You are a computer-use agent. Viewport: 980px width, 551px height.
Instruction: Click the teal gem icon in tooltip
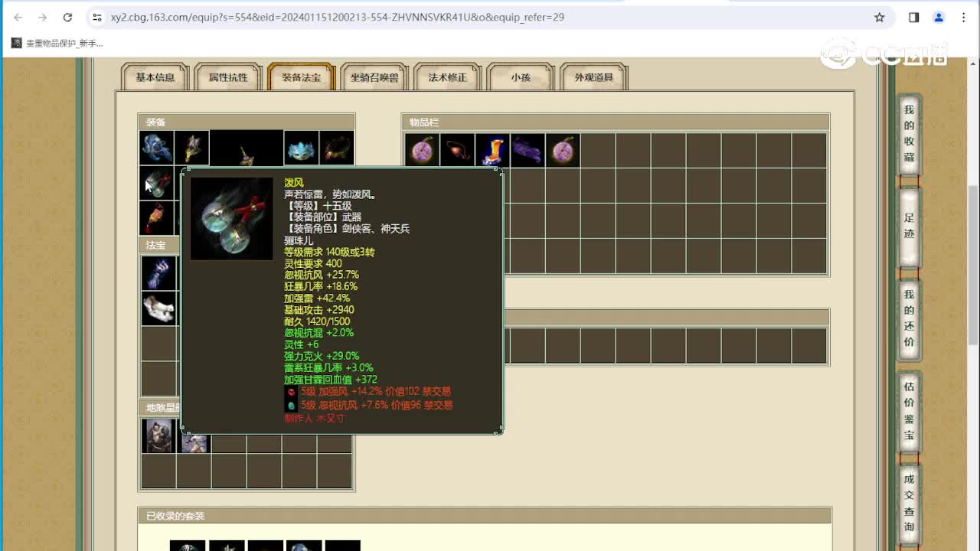[291, 405]
